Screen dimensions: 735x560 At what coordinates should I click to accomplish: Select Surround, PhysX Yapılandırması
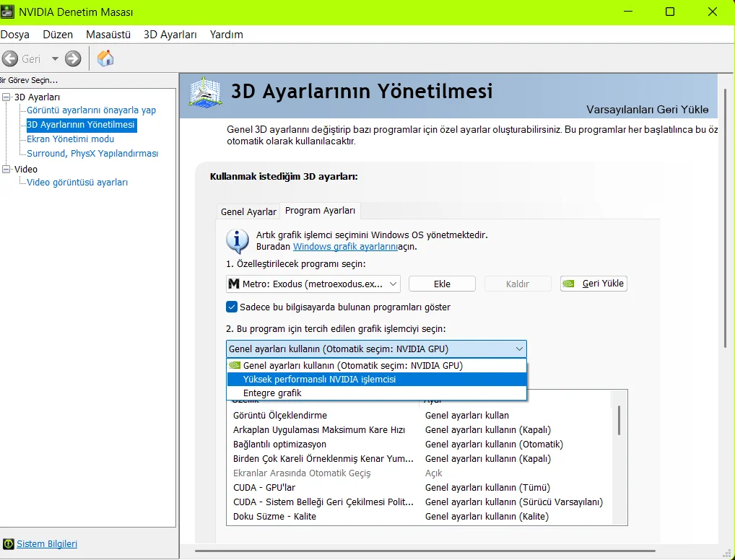coord(92,153)
